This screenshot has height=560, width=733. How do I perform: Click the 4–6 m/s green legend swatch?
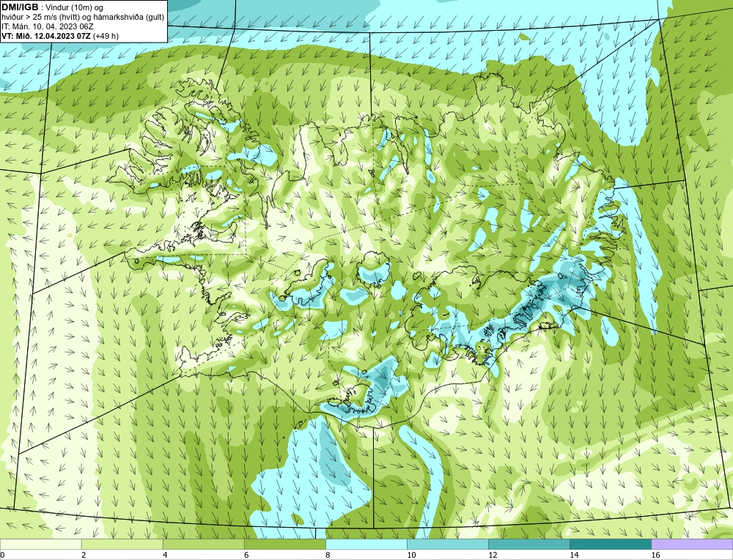[x=203, y=544]
